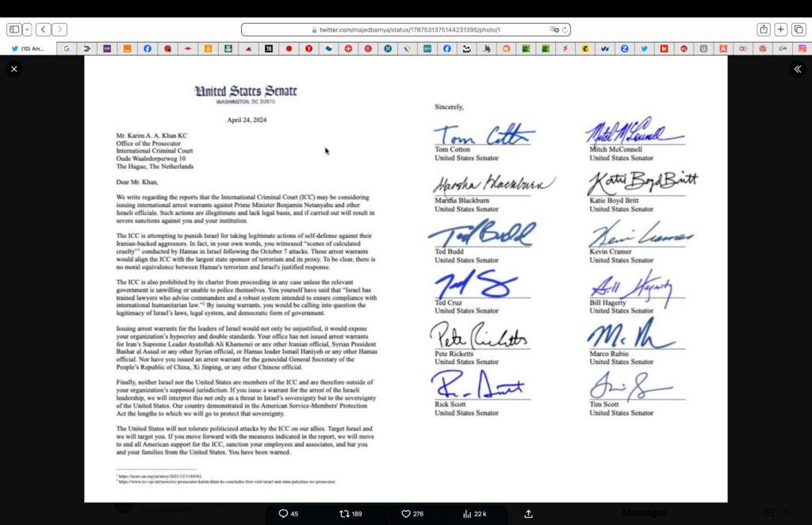Close the photo viewer with the X button
The width and height of the screenshot is (812, 525).
(x=13, y=69)
